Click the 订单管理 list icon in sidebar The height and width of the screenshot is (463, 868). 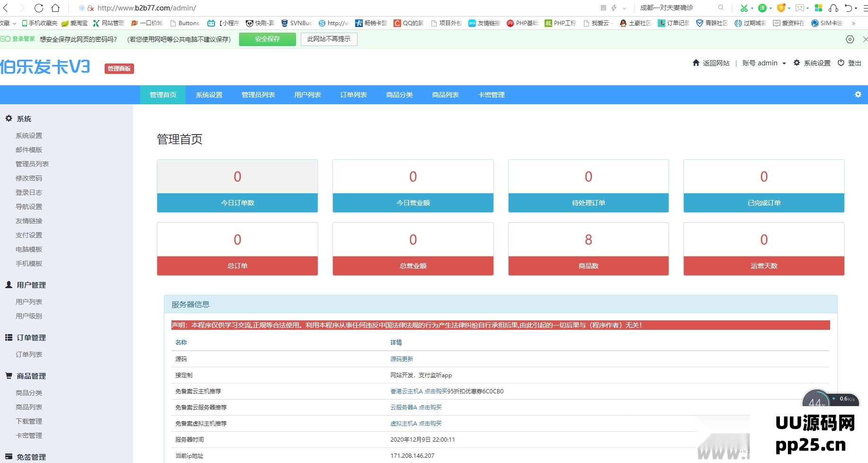[8, 337]
